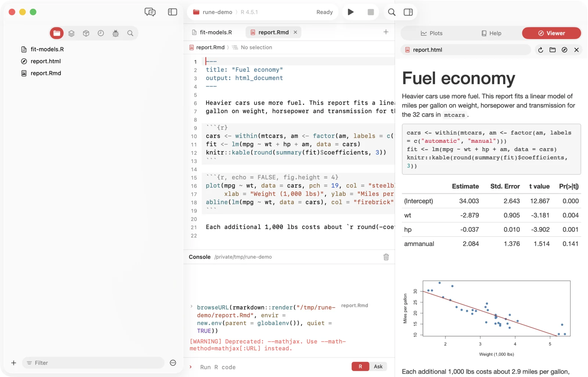Image resolution: width=588 pixels, height=377 pixels.
Task: Click line 10 in the editor gutter
Action: 194,136
